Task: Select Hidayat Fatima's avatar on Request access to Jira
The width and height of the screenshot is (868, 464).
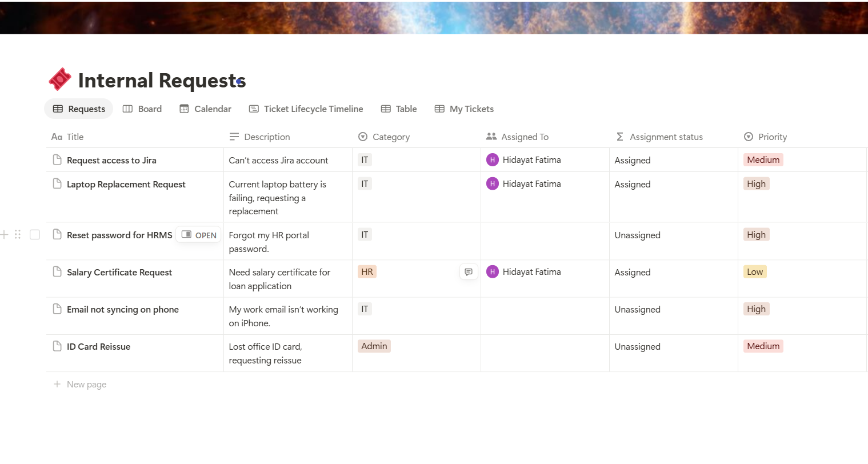Action: pos(493,159)
